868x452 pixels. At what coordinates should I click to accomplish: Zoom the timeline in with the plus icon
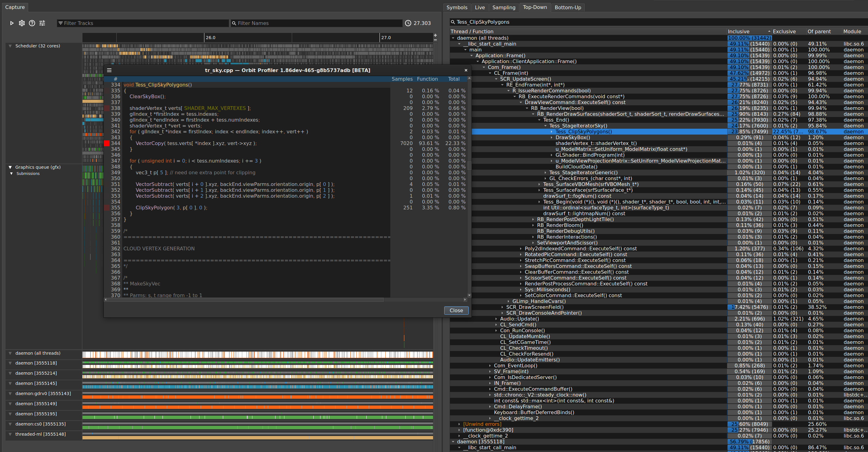pos(435,35)
